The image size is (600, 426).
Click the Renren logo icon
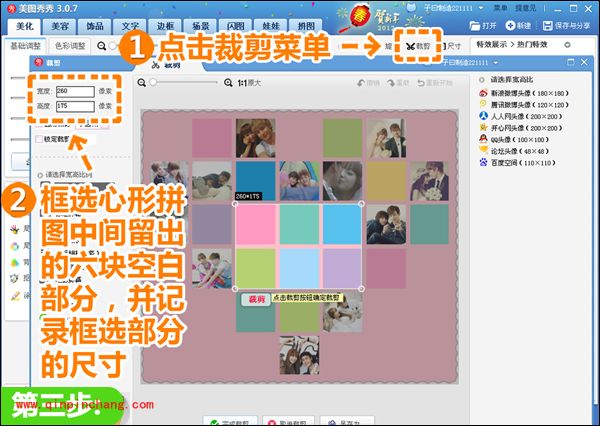[483, 116]
